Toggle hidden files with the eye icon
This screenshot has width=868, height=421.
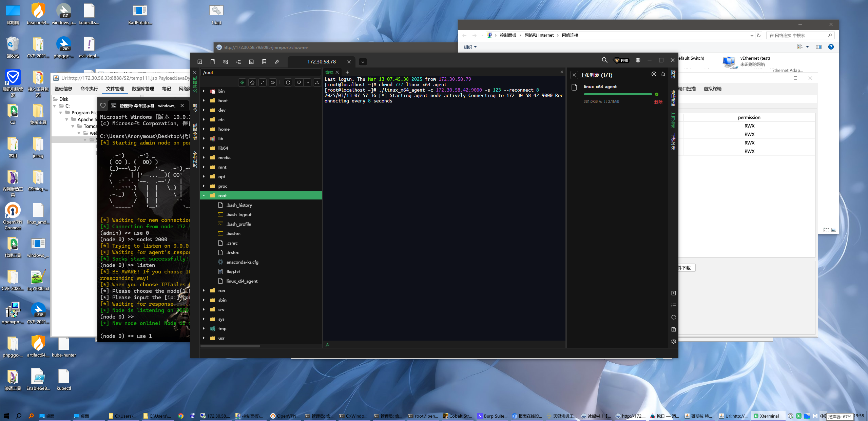[273, 82]
